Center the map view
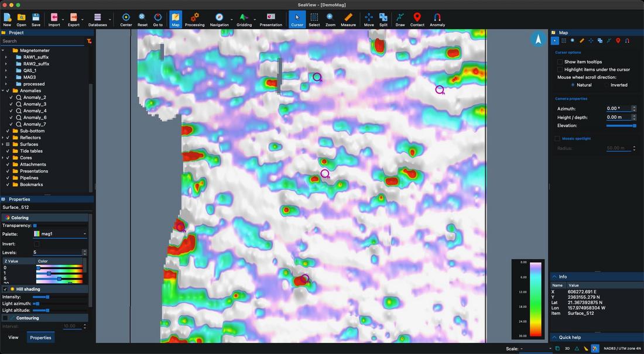Viewport: 644px width, 354px height. tap(126, 19)
